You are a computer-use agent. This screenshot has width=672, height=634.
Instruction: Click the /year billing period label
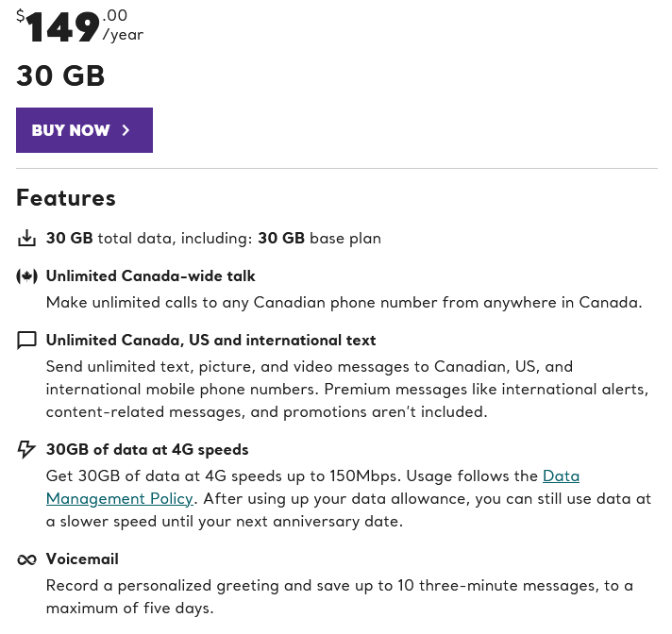pyautogui.click(x=123, y=35)
